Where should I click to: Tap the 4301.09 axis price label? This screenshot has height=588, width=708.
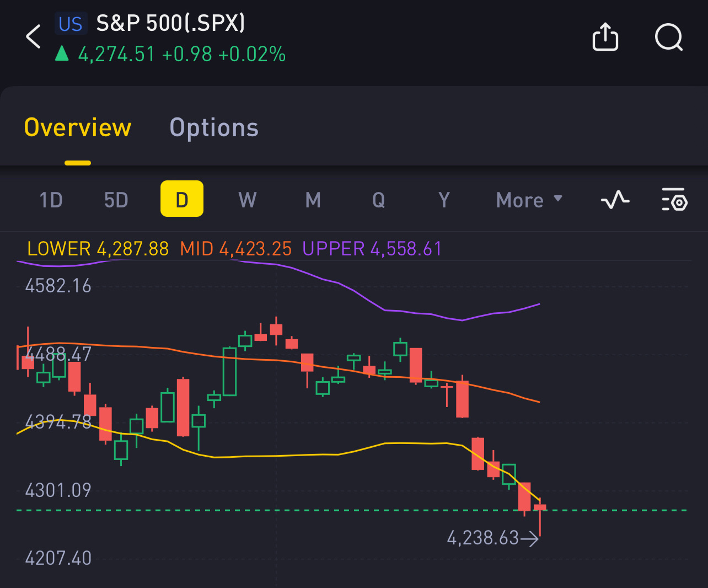tap(58, 490)
